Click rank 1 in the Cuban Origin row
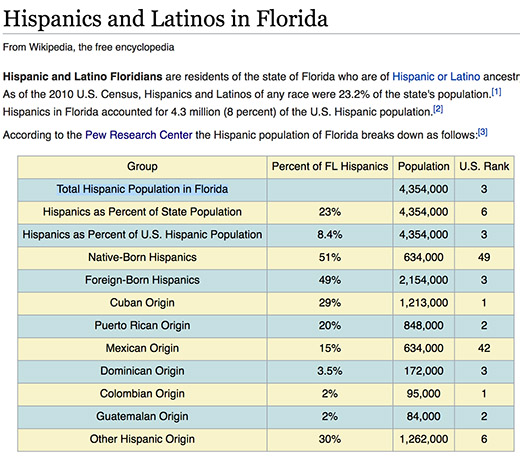 (484, 303)
